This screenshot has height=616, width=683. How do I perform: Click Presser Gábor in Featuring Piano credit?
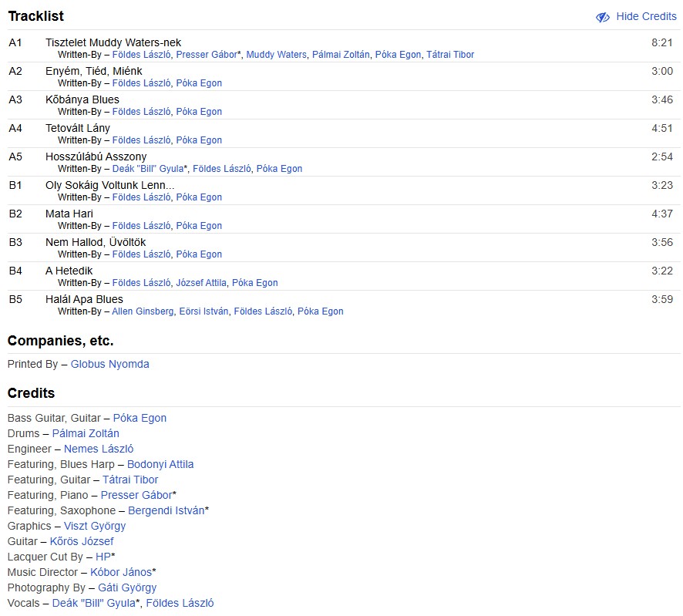coord(136,495)
